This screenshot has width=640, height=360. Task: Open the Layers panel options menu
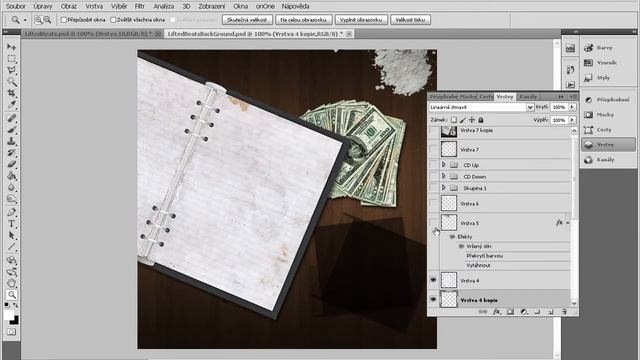coord(573,97)
